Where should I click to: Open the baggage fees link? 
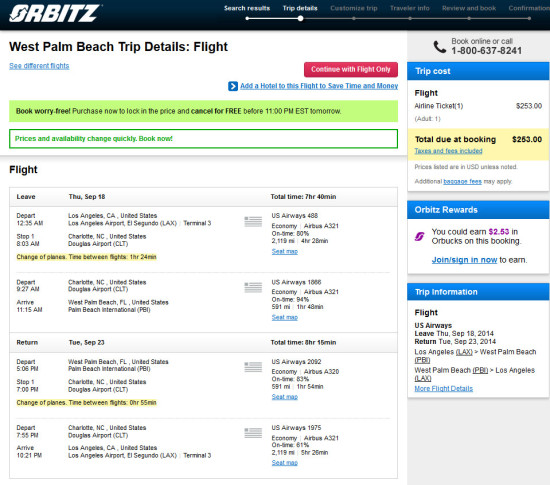coord(462,181)
